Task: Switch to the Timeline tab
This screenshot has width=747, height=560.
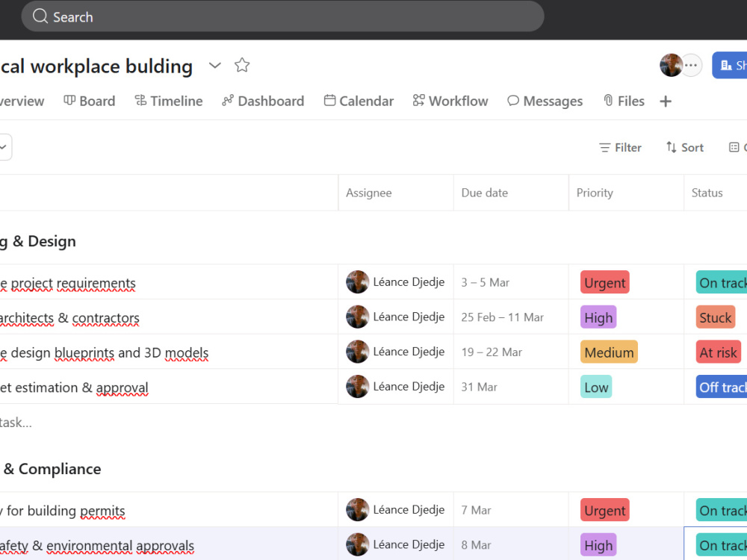Action: [x=169, y=101]
